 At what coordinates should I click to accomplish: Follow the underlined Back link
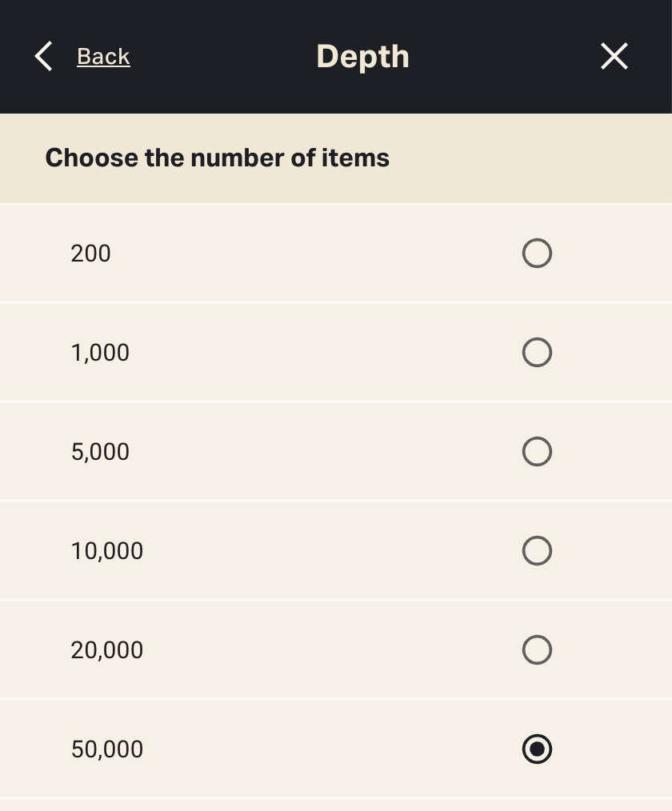[103, 57]
